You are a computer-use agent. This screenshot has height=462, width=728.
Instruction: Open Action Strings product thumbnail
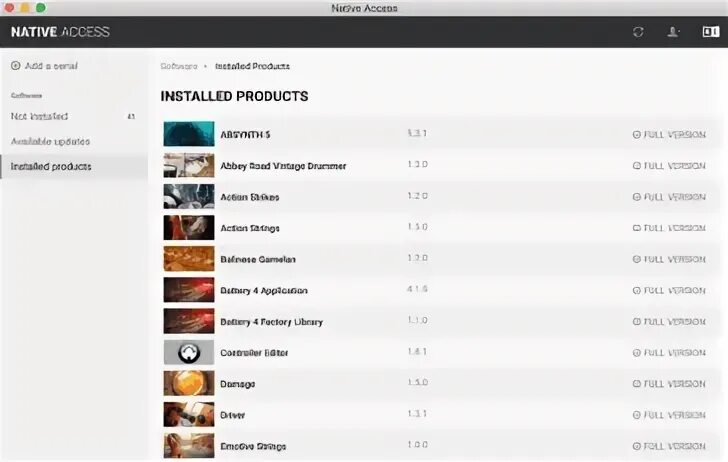pos(189,227)
